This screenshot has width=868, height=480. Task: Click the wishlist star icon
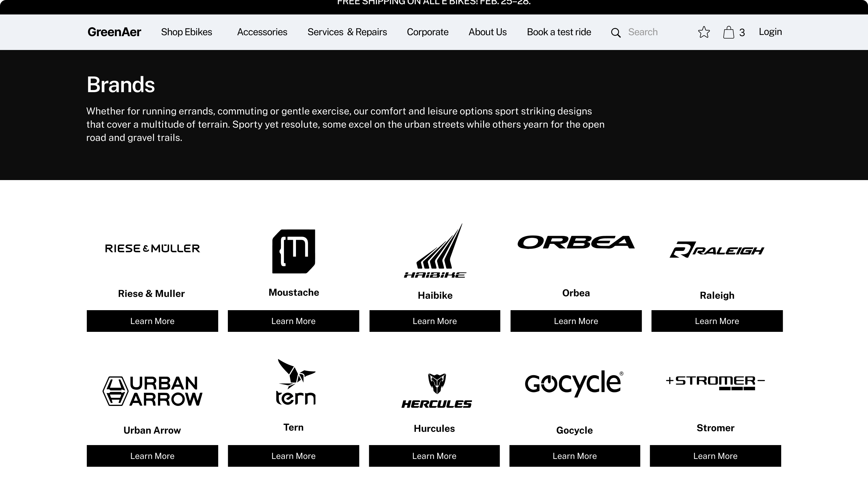coord(703,32)
